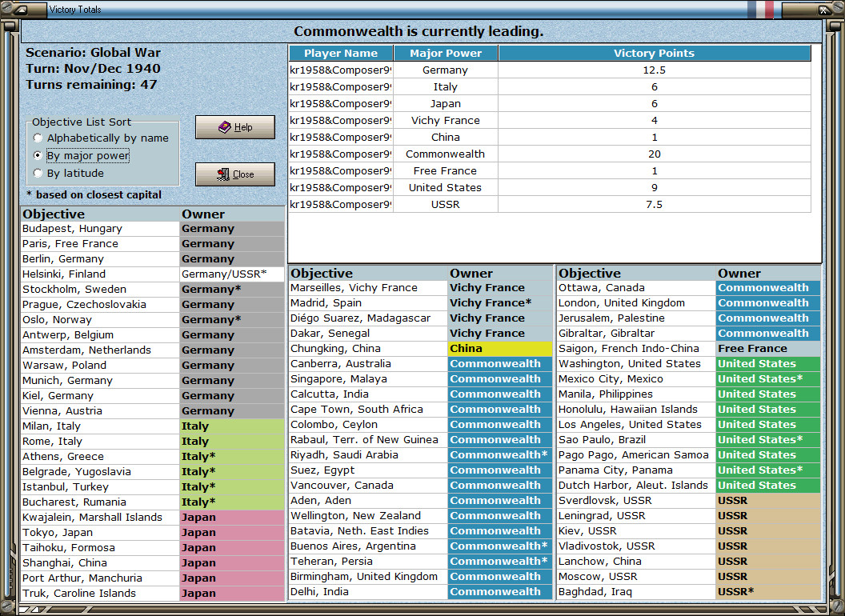Viewport: 845px width, 616px height.
Task: Select objective Moscow, USSR
Action: pyautogui.click(x=636, y=577)
